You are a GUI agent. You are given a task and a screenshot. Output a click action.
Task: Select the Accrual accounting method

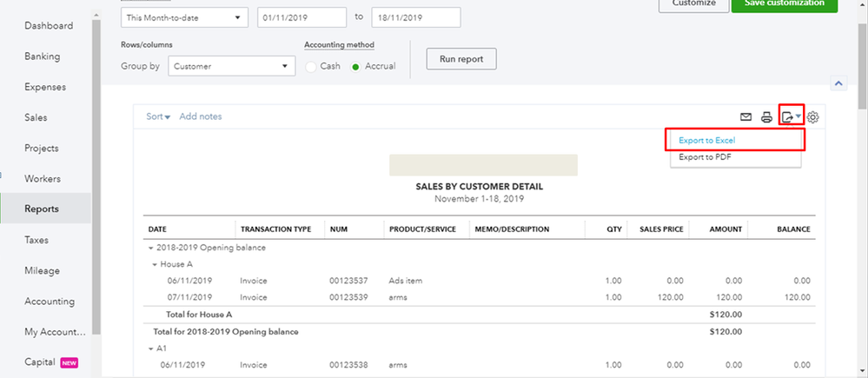click(x=355, y=66)
